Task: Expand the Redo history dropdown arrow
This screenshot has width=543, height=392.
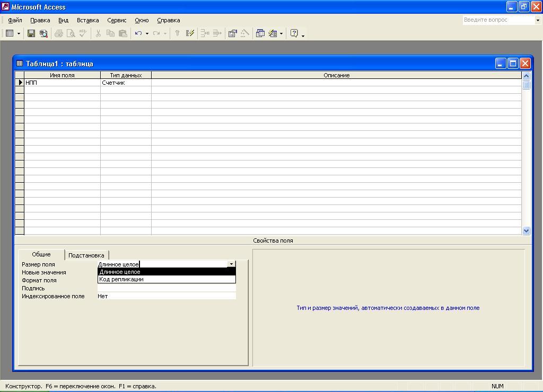Action: click(x=165, y=33)
